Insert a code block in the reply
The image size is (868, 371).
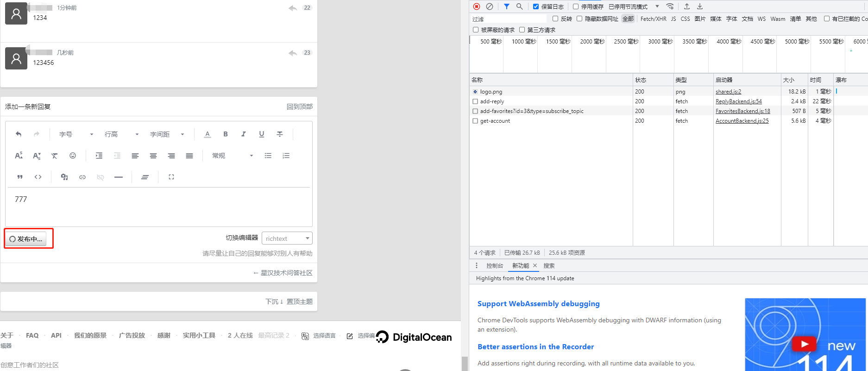[38, 177]
